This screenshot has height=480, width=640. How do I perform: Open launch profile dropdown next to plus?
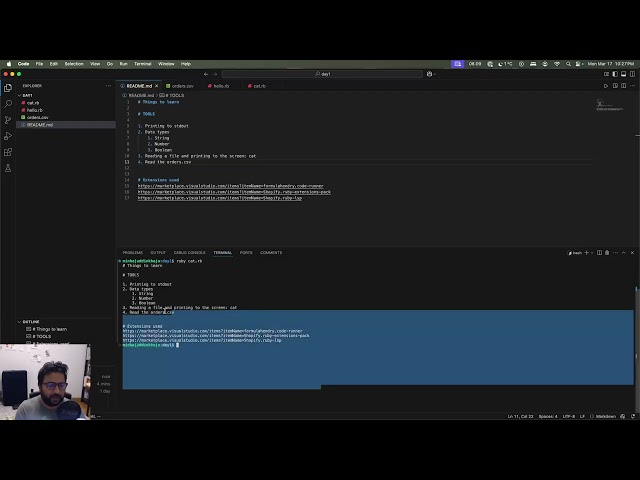[592, 253]
